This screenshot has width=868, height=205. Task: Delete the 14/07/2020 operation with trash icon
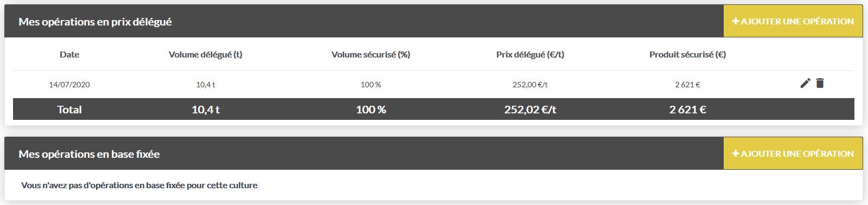pyautogui.click(x=820, y=83)
